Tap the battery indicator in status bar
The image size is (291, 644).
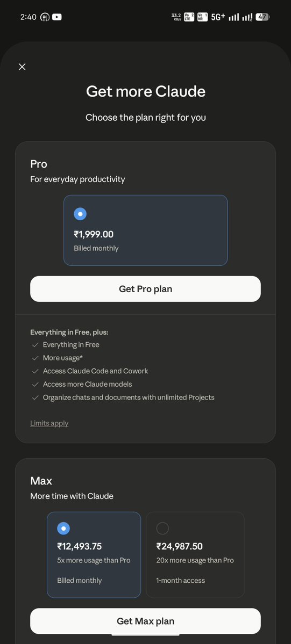tap(262, 17)
